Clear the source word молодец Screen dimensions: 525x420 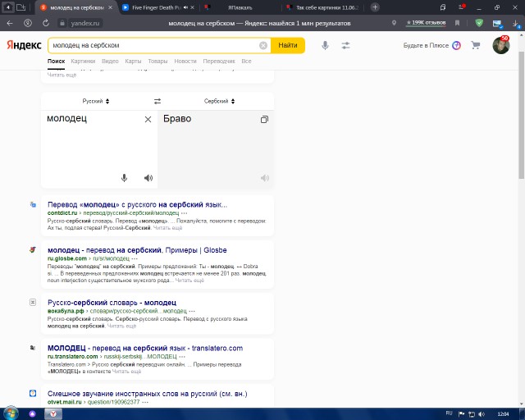(x=148, y=119)
